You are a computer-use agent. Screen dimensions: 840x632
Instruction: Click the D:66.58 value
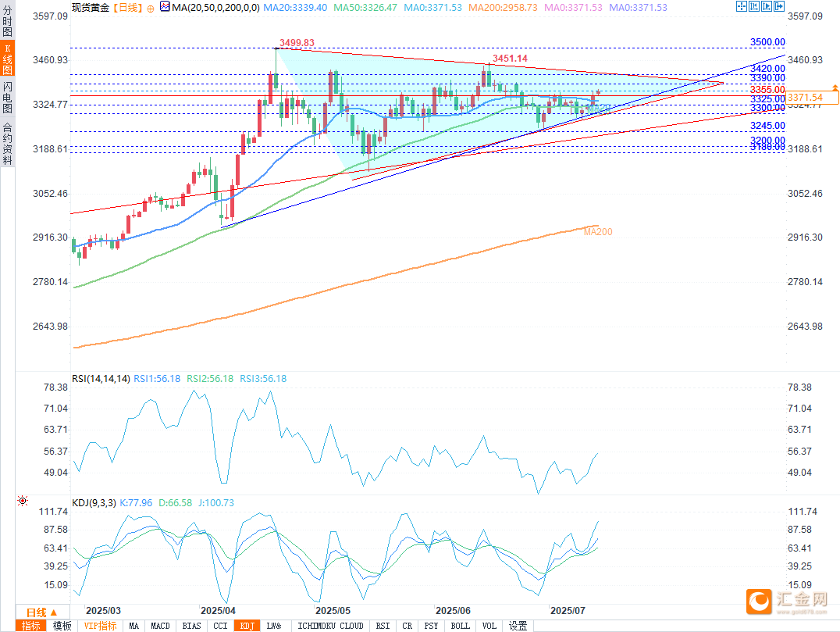(175, 503)
